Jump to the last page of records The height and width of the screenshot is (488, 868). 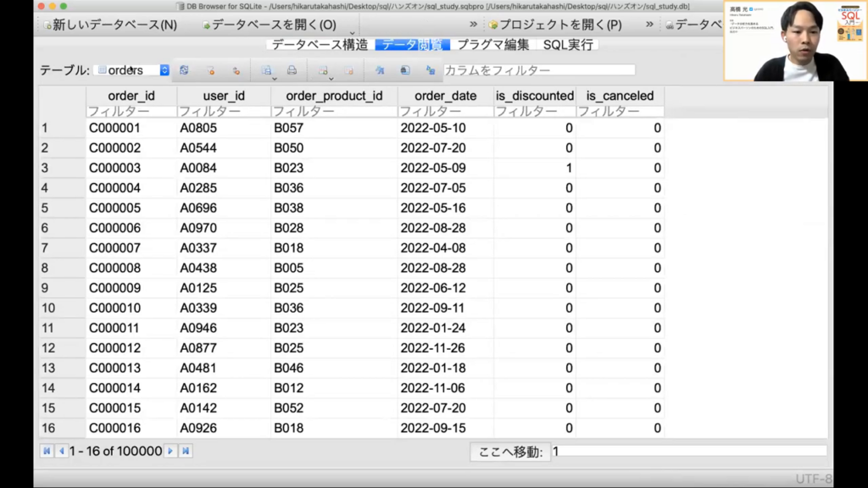point(186,452)
